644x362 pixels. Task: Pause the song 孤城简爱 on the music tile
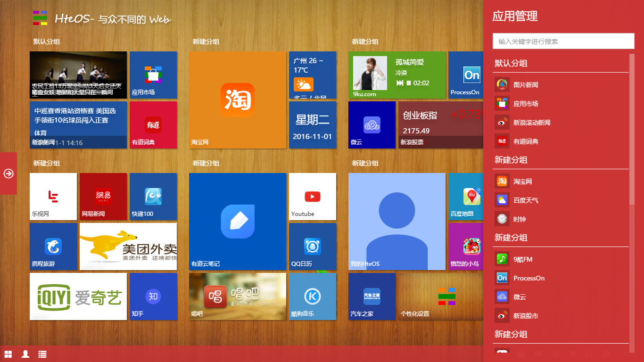[409, 83]
